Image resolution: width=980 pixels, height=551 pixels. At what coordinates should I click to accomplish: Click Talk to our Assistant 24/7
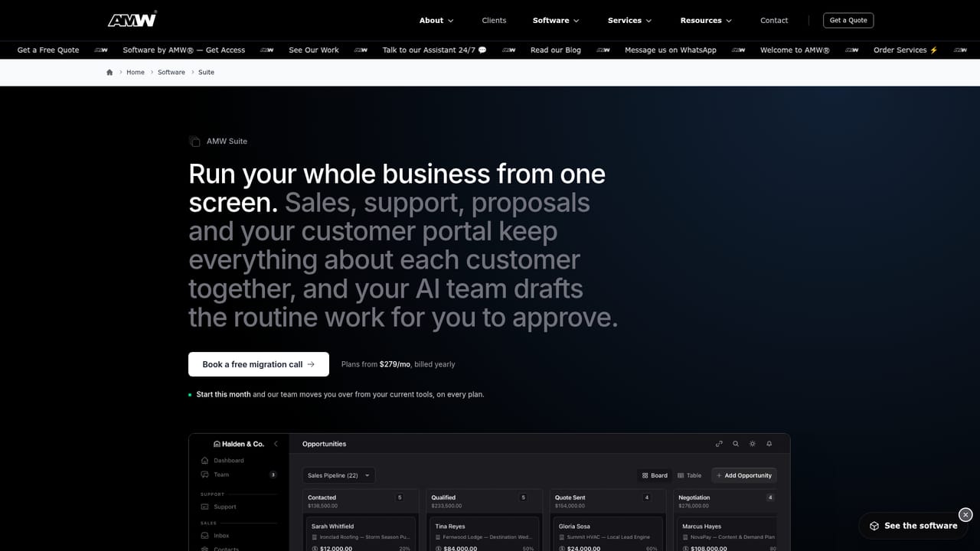[434, 50]
